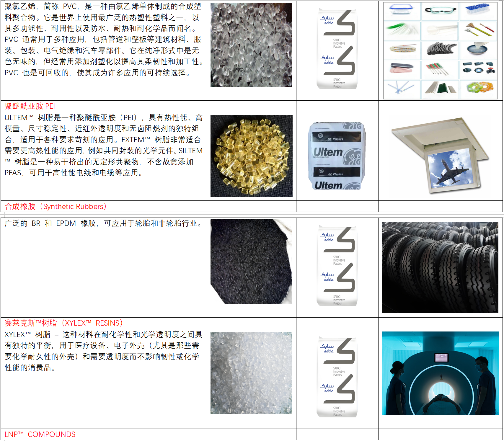Screen dimensions: 504x441
Task: Select the SABIC bag image beside PVC pellets
Action: click(x=337, y=49)
